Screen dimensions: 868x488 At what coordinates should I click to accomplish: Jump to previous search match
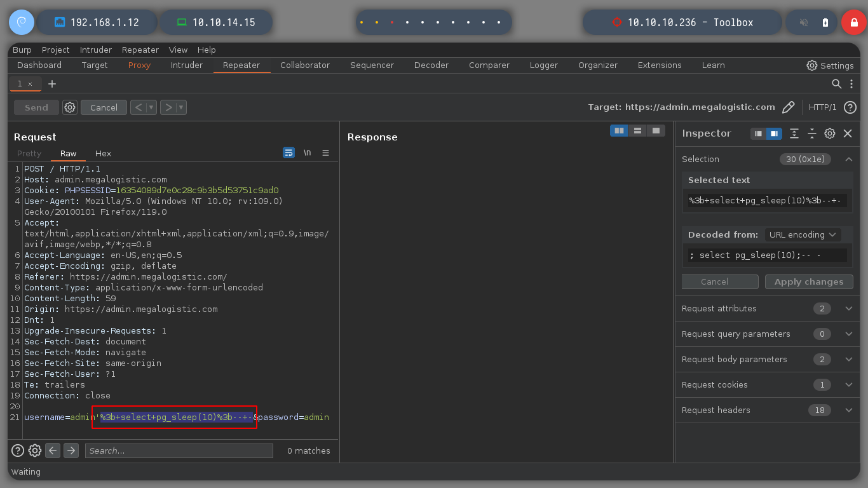click(53, 451)
